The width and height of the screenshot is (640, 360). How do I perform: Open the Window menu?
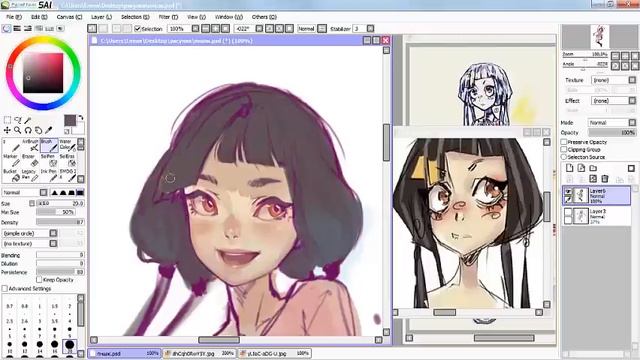pyautogui.click(x=229, y=17)
